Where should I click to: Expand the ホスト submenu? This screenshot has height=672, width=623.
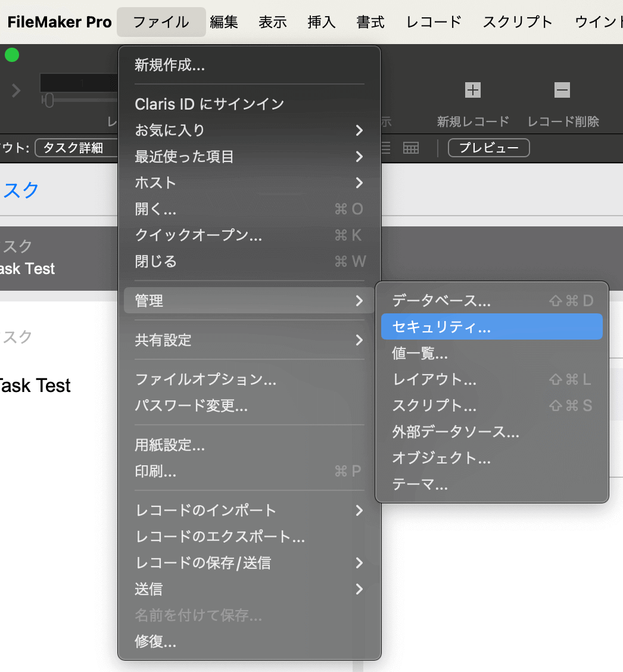[250, 183]
